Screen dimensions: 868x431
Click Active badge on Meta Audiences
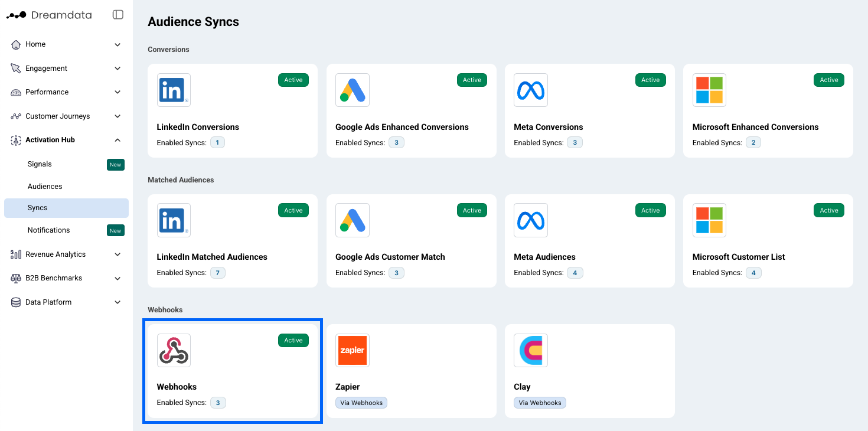pyautogui.click(x=651, y=210)
